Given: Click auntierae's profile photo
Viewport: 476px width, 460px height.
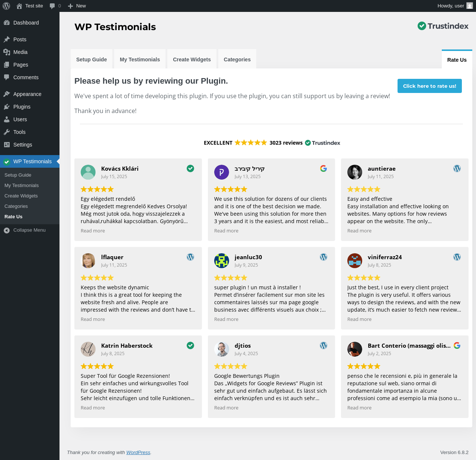Looking at the screenshot, I should pyautogui.click(x=355, y=172).
